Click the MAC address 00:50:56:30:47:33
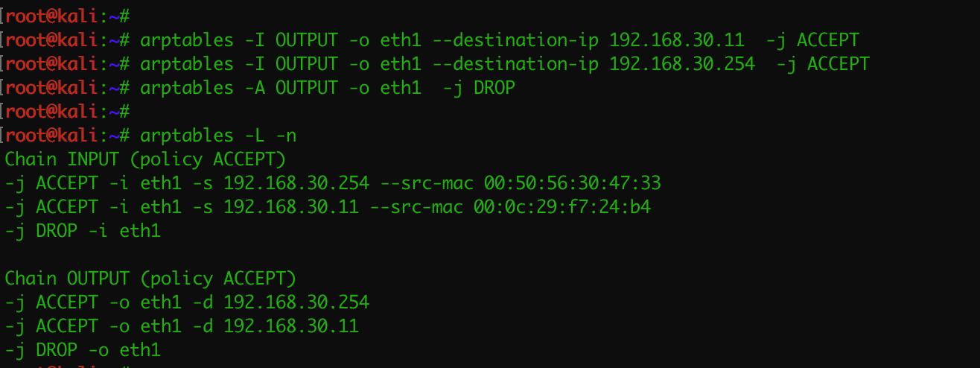 [x=572, y=183]
